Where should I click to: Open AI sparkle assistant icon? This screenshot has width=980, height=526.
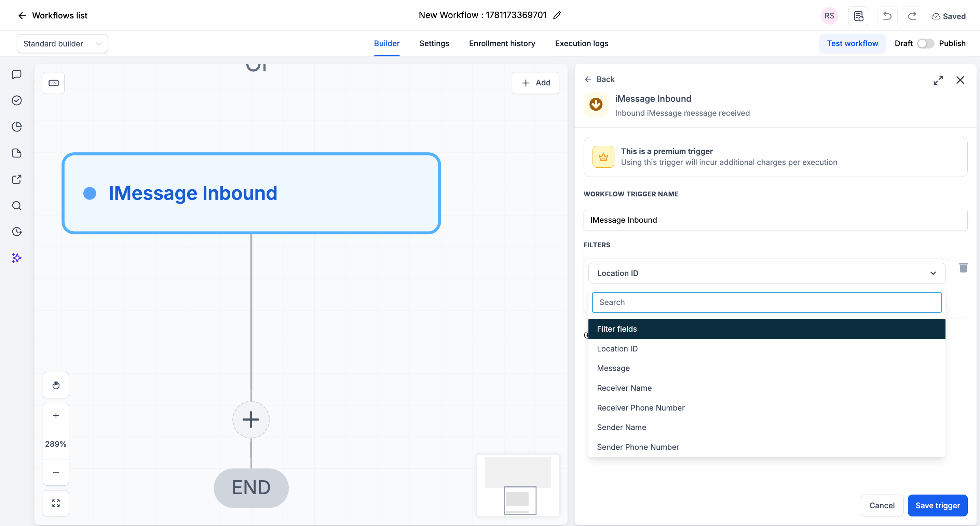tap(17, 258)
